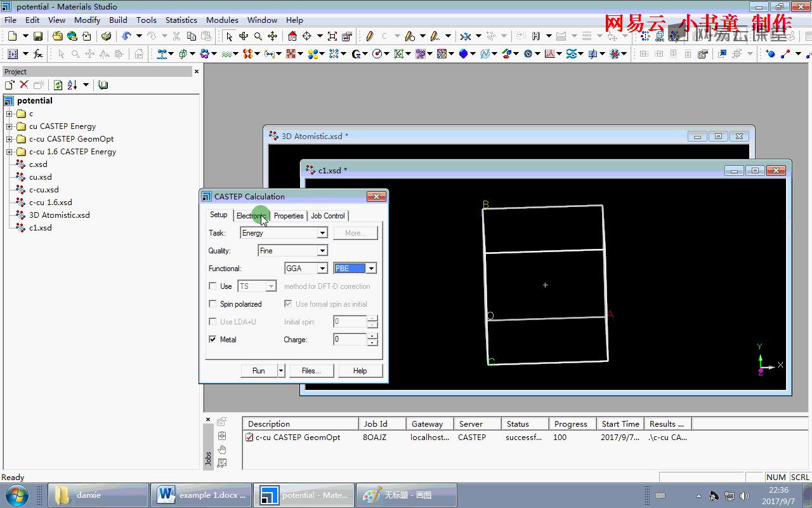Screen dimensions: 812x508
Task: Decrease Charge with the down stepper
Action: (x=372, y=343)
